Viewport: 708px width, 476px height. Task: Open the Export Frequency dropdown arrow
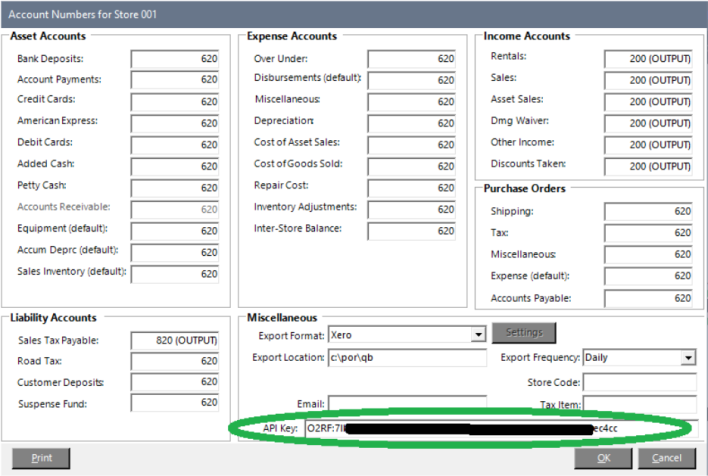click(x=688, y=358)
